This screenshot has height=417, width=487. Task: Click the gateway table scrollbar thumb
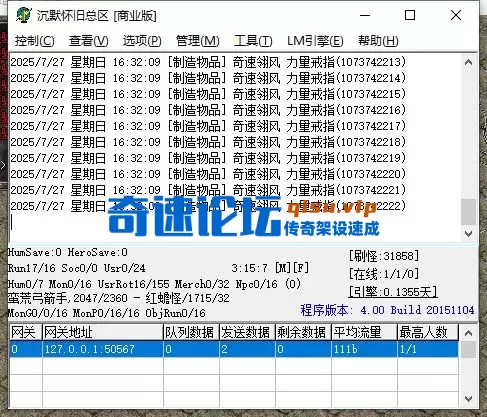pos(468,350)
